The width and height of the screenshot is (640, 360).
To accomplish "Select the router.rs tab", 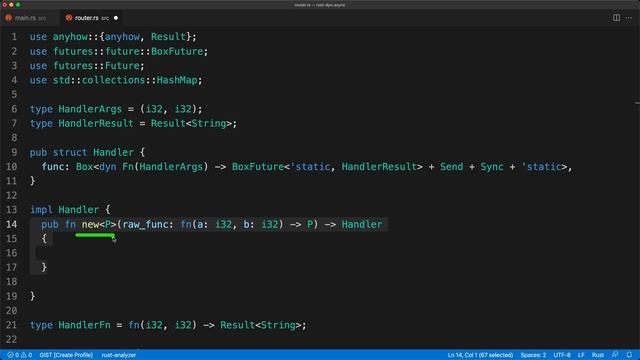I will coord(91,18).
